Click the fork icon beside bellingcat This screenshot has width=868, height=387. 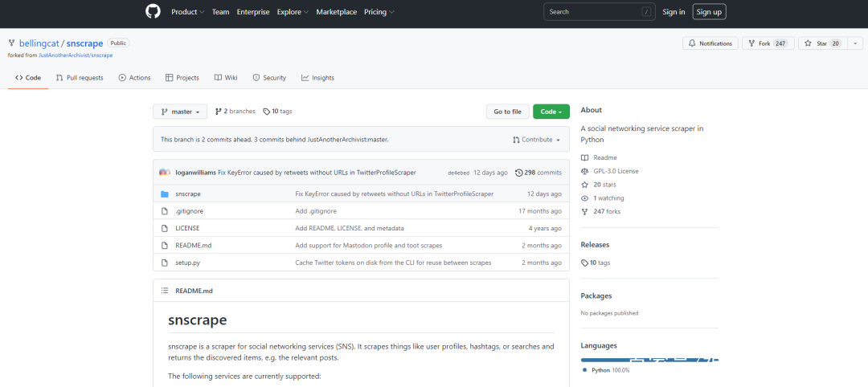pos(11,43)
